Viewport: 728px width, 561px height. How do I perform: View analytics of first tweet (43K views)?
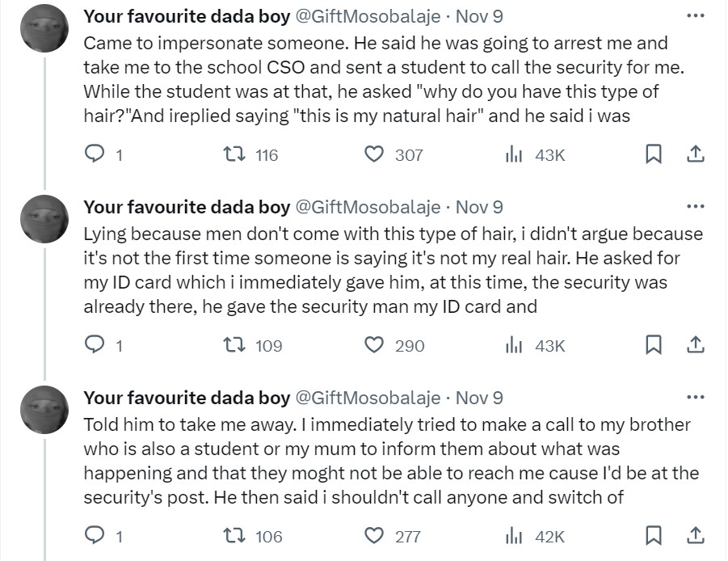(x=515, y=155)
